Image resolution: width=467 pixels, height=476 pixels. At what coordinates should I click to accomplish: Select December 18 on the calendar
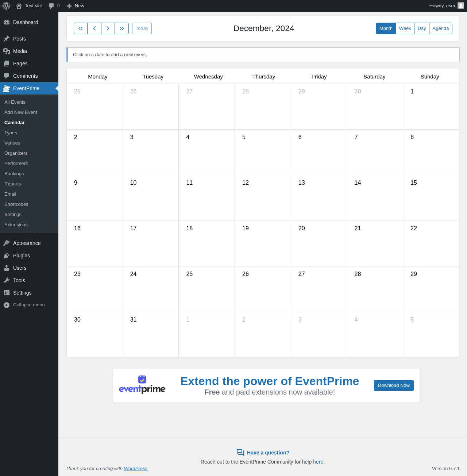point(207,243)
